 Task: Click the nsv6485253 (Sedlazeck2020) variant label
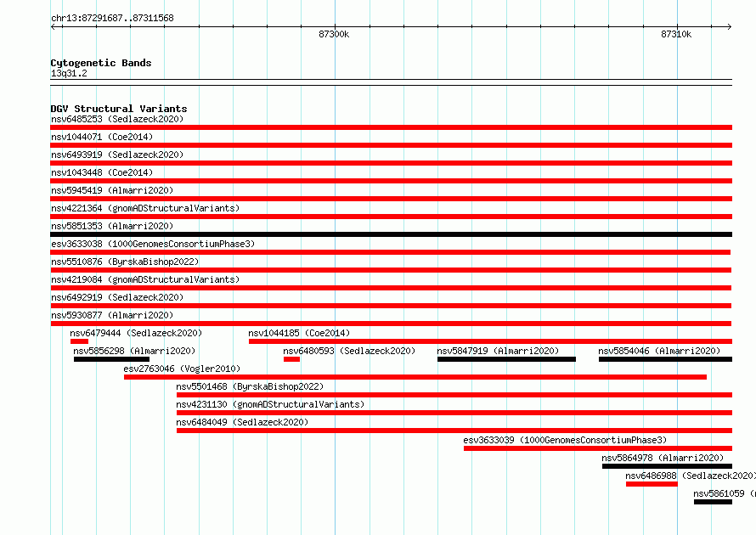[117, 119]
